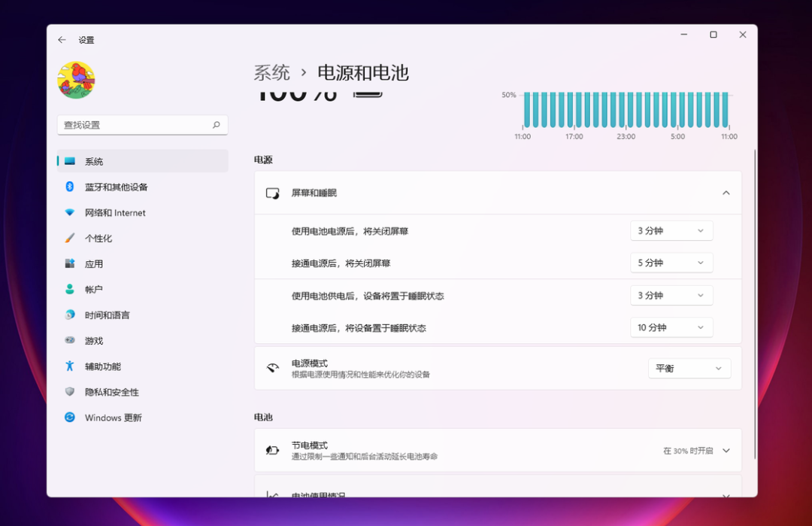Open battery sleep time dropdown
The image size is (812, 526).
tap(671, 296)
